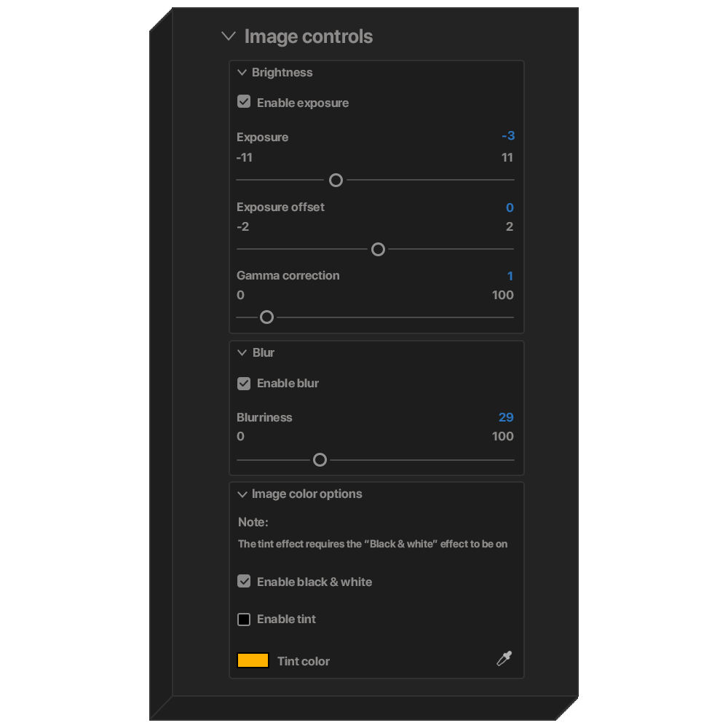The image size is (728, 728).
Task: Collapse the Brightness section chevron
Action: (242, 73)
